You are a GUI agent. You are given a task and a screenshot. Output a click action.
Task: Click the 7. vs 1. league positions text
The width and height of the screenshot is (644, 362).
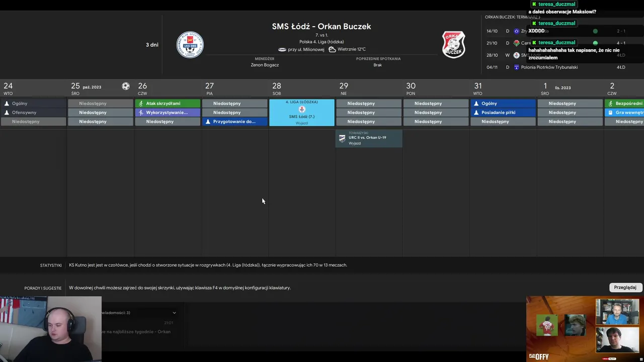(x=321, y=35)
